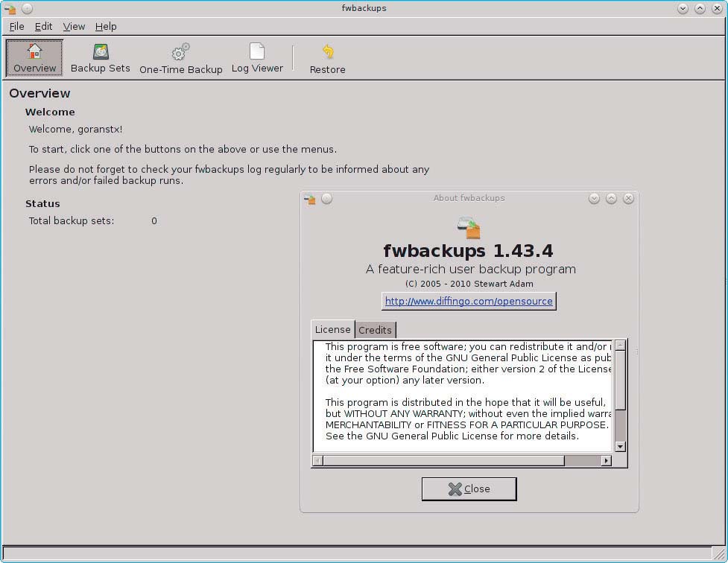Close the main fwbackups window
Screen dimensions: 728x563
point(717,8)
